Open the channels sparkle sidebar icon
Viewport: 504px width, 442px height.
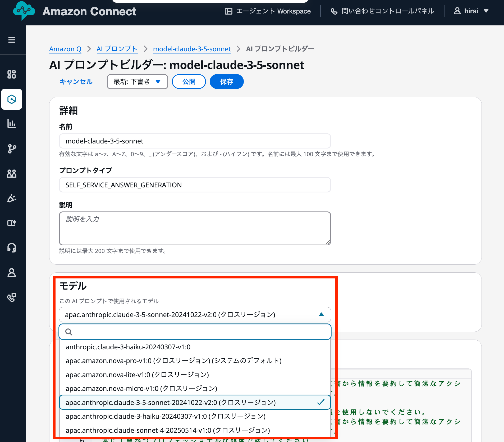click(12, 223)
